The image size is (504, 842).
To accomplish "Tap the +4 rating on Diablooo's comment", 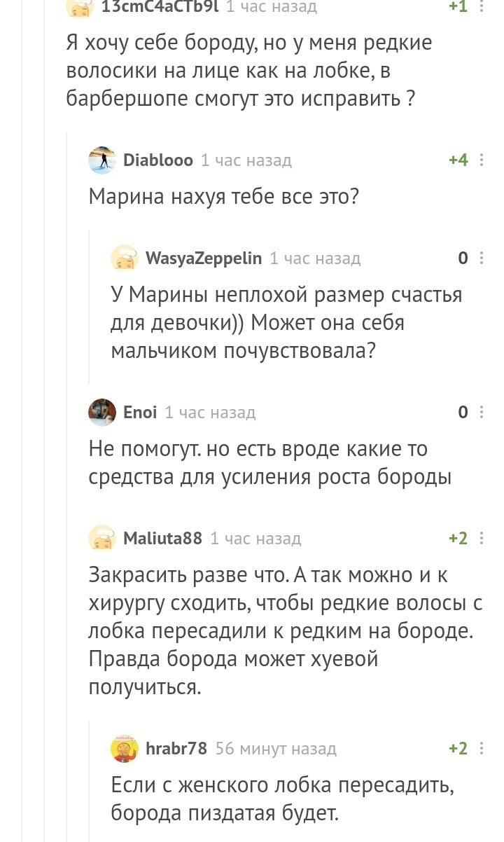I will 458,160.
